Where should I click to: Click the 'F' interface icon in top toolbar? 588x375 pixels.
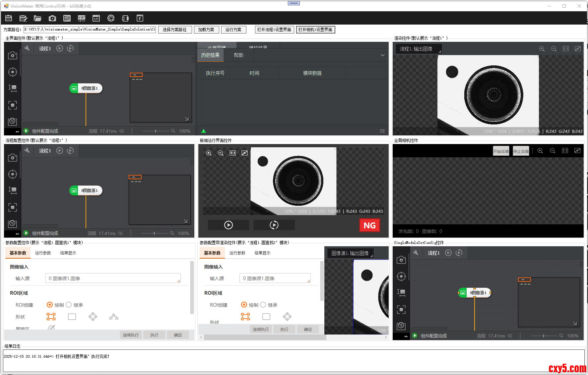tap(140, 18)
